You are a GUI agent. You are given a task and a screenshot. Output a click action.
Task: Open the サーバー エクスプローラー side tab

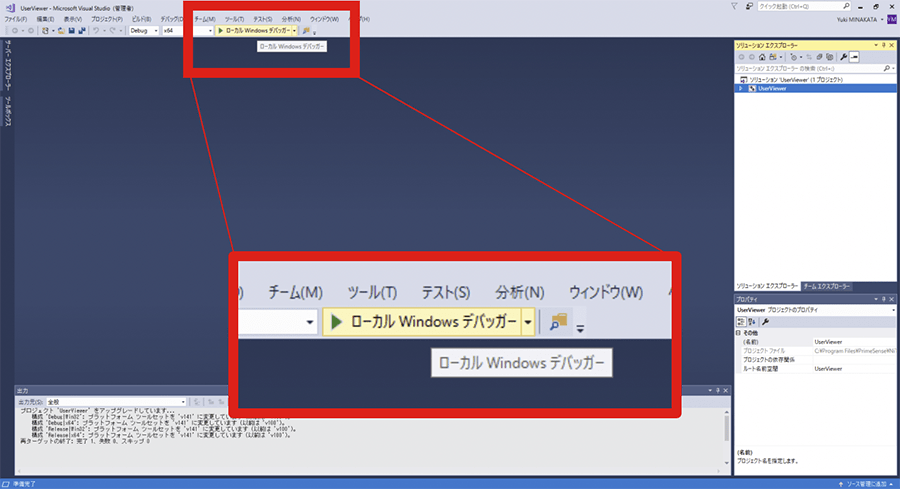7,65
